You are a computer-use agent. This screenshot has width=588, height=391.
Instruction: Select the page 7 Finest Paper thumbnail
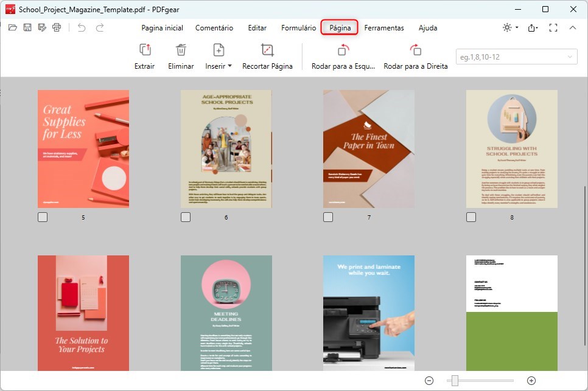coord(369,149)
